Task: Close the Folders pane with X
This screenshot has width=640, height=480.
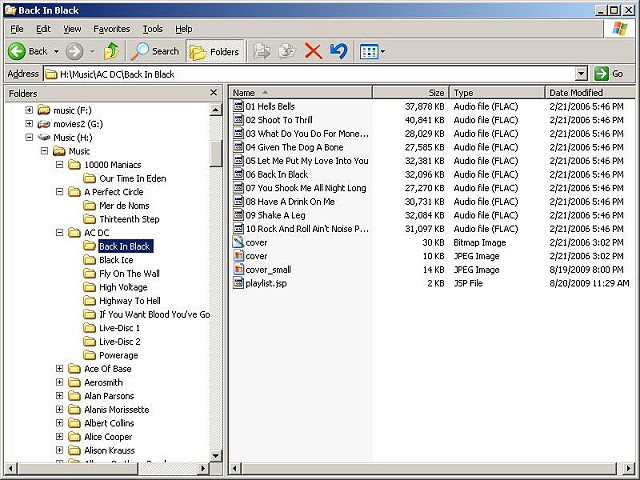Action: [x=213, y=93]
